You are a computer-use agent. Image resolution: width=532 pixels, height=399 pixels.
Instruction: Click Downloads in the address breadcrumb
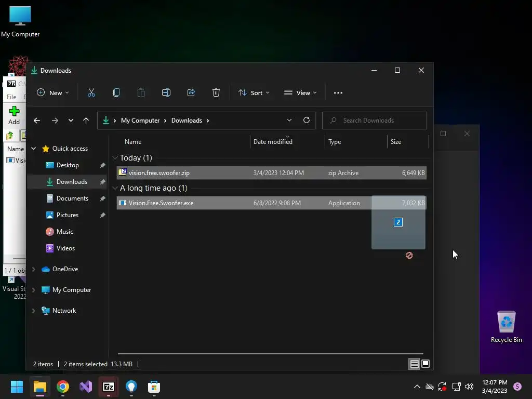(187, 121)
